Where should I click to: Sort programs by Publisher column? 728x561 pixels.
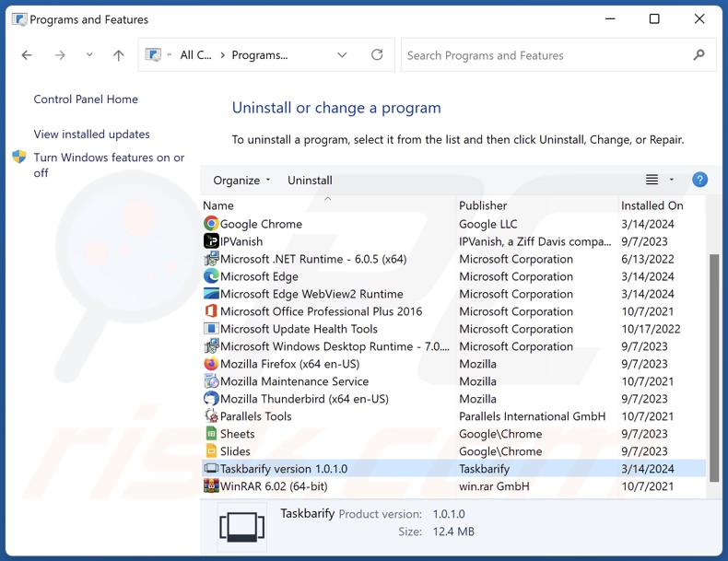pyautogui.click(x=483, y=205)
